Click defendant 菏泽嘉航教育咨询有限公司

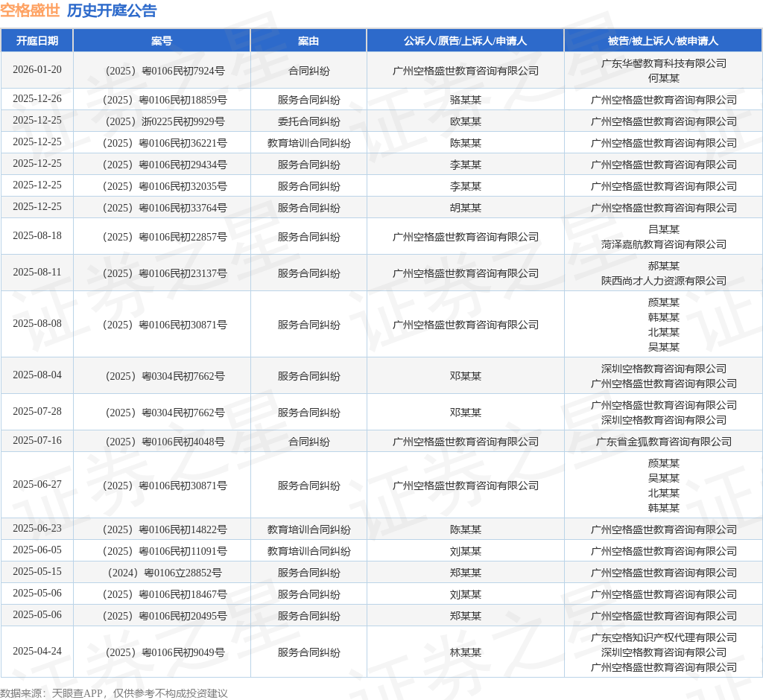664,245
